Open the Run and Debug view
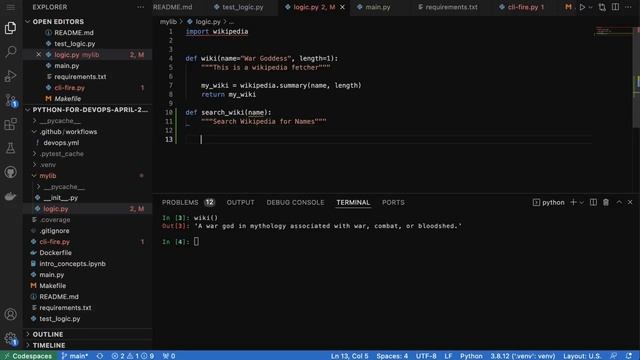 coord(11,76)
